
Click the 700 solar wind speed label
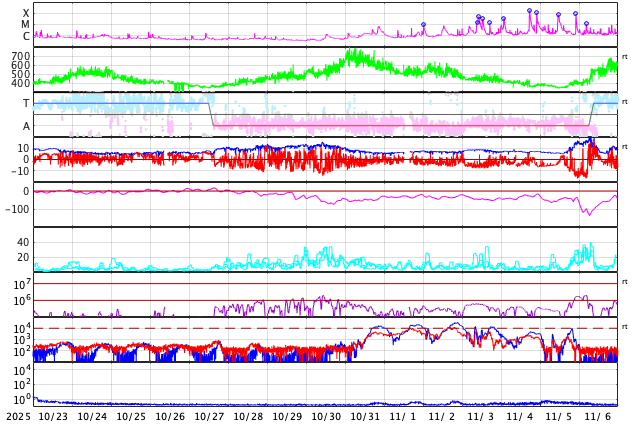click(x=20, y=57)
